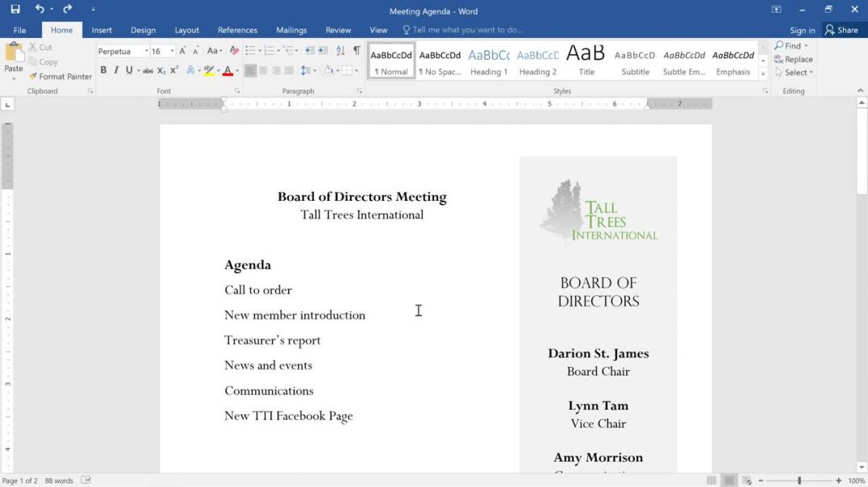Increase font size with Grow Font

pyautogui.click(x=182, y=51)
